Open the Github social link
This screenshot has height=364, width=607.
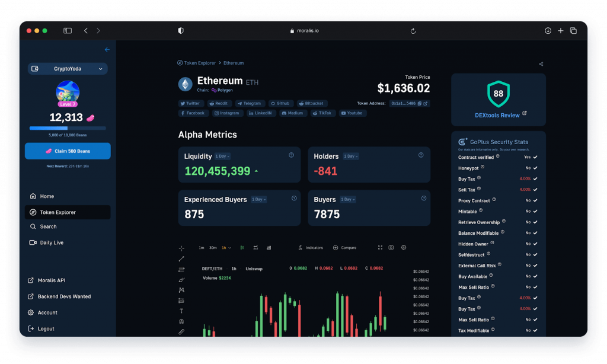point(280,103)
